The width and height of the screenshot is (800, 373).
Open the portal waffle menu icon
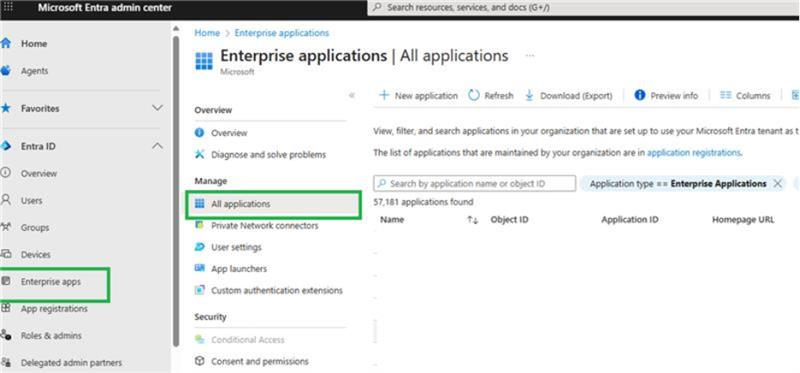tap(8, 8)
